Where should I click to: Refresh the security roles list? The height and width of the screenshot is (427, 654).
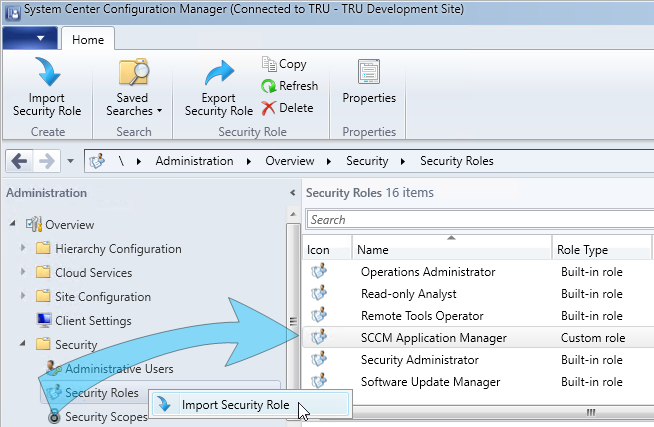[x=289, y=86]
